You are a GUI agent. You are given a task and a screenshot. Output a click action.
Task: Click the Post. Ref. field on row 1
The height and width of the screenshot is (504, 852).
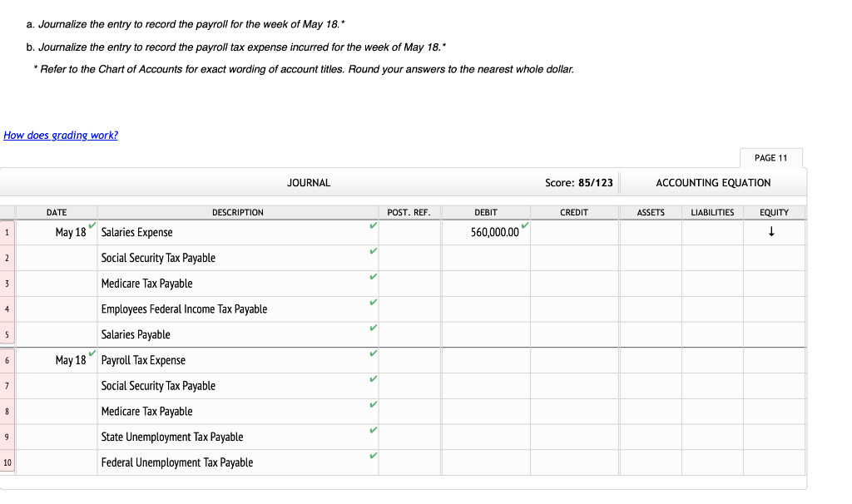pos(409,232)
